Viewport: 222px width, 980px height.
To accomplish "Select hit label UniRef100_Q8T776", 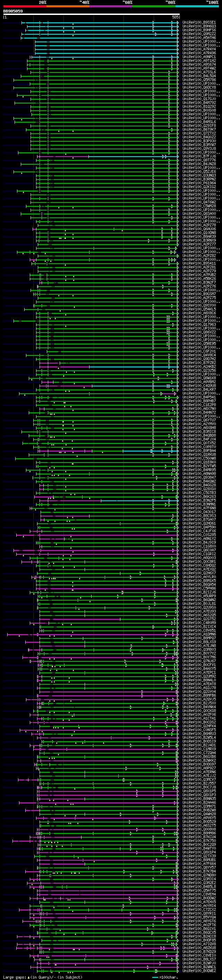I will point(199,160).
